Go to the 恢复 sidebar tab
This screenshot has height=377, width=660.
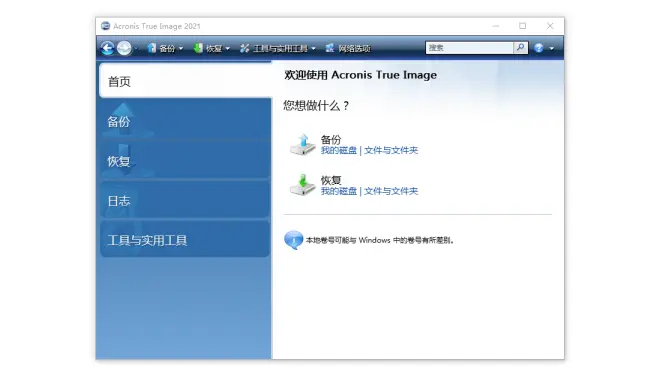point(185,161)
